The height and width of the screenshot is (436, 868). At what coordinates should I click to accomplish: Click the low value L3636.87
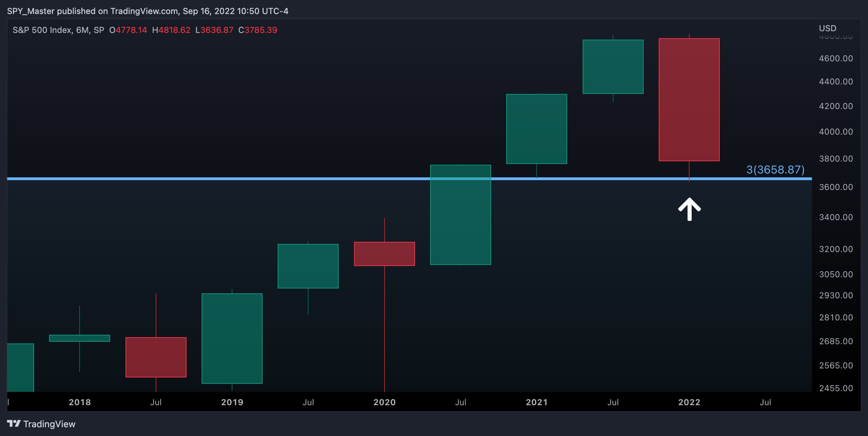(x=214, y=30)
